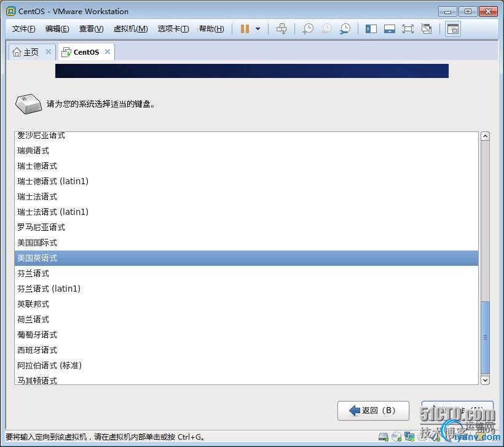The height and width of the screenshot is (447, 504).
Task: Close the 主页 tab
Action: click(49, 52)
